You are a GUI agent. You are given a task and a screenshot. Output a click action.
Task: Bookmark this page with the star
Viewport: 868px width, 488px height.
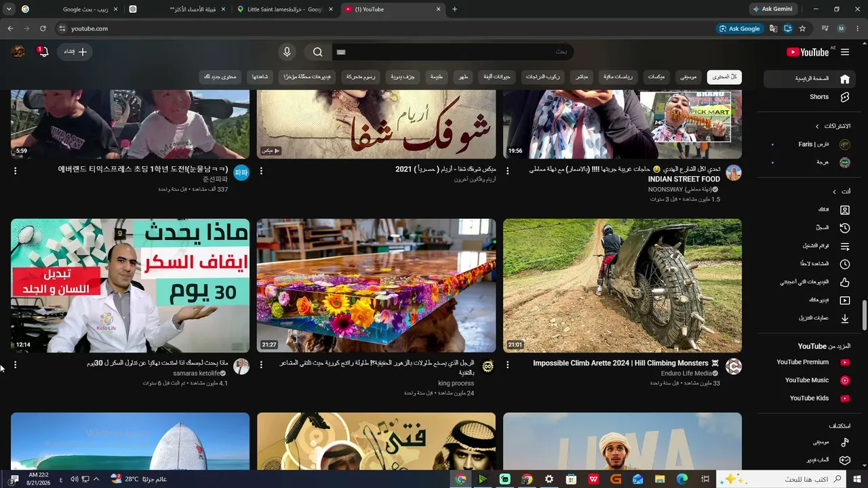[802, 28]
